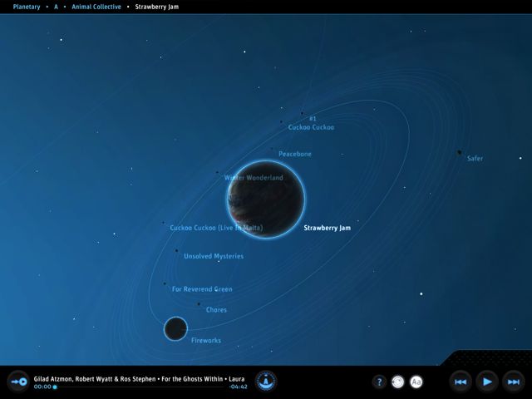Go to letter A in breadcrumb
Viewport: 532px width, 399px height.
tap(56, 7)
